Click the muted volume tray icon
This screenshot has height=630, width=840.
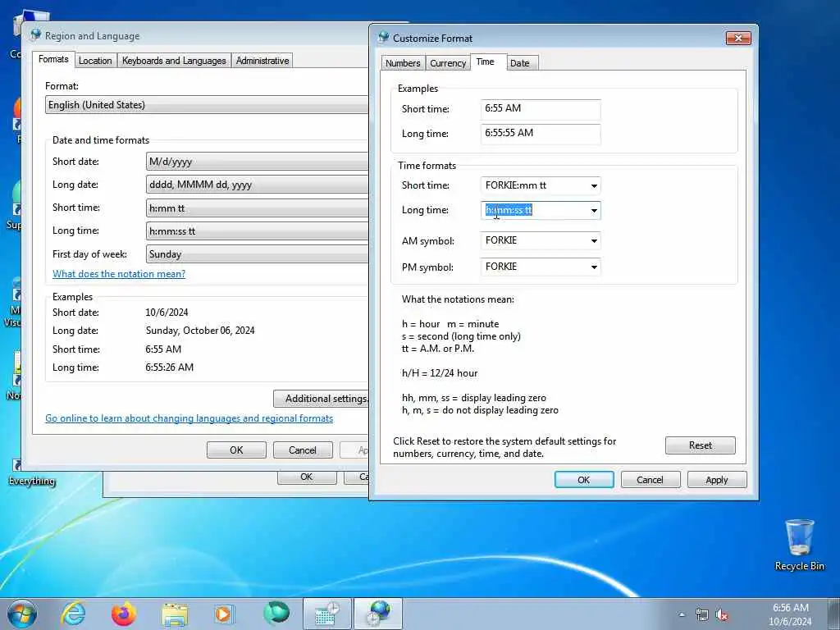point(722,614)
